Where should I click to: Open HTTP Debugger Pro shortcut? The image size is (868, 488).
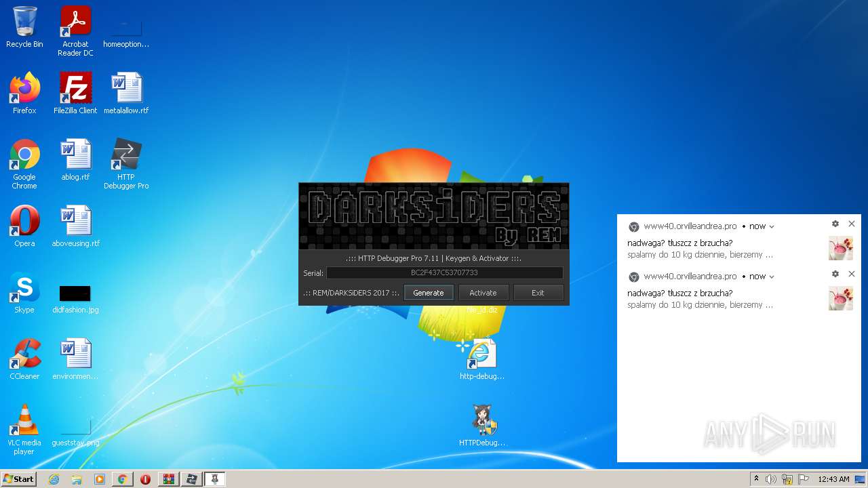[x=126, y=164]
